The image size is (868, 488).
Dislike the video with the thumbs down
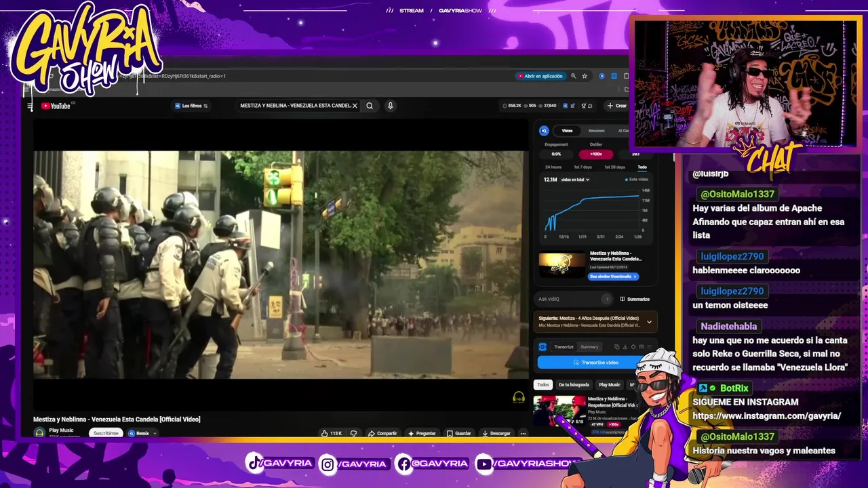[x=353, y=433]
